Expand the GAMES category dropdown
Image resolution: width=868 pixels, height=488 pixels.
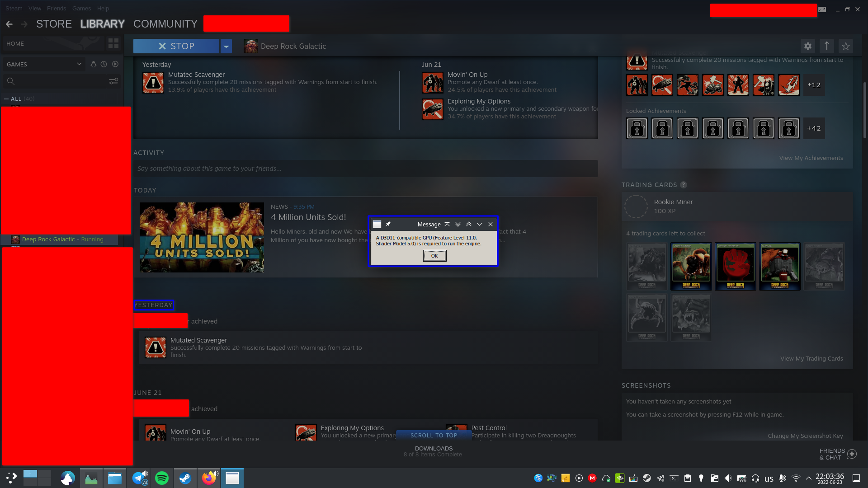coord(44,64)
